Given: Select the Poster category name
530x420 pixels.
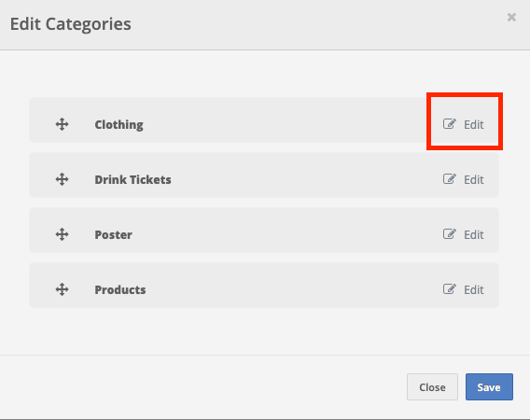Looking at the screenshot, I should tap(113, 234).
